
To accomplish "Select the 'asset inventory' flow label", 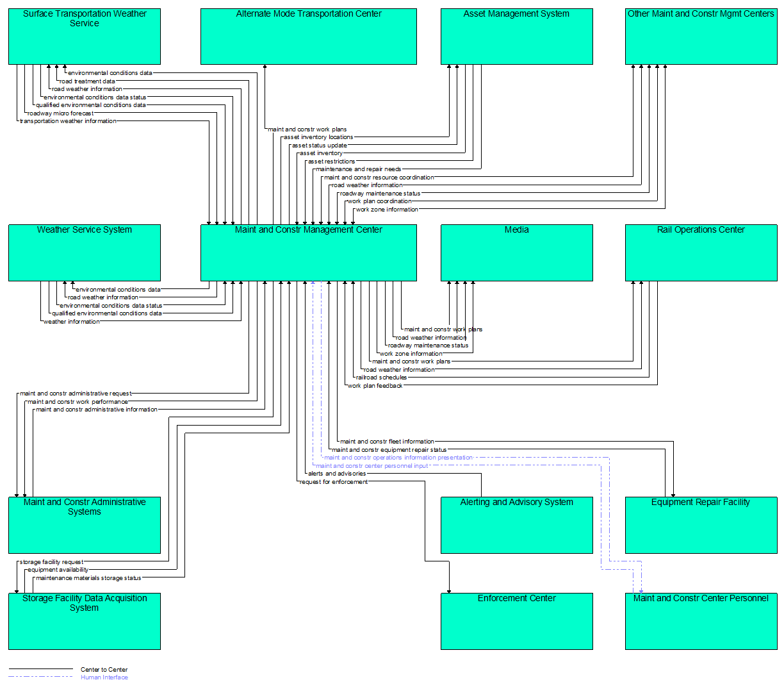I will tap(322, 153).
